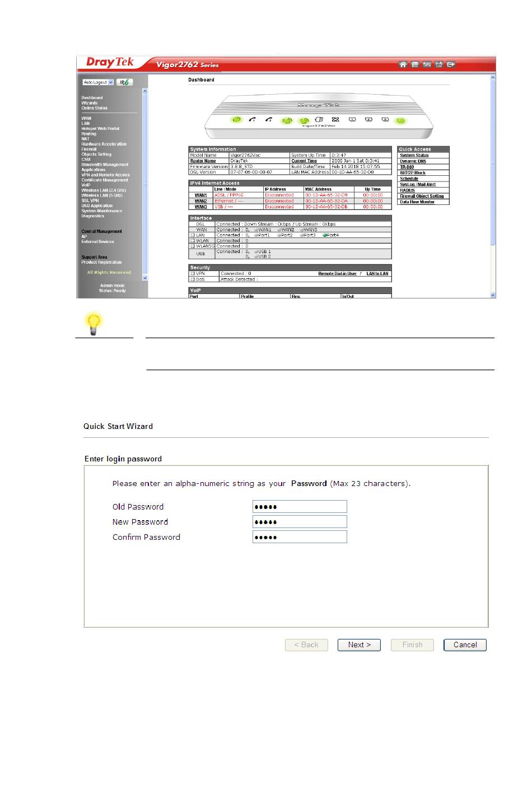This screenshot has width=532, height=789.
Task: Click the save/disk icon in header
Action: (x=439, y=64)
